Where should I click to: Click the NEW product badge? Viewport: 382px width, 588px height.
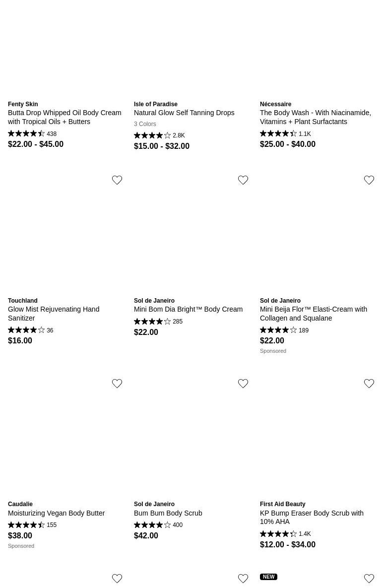pos(268,577)
